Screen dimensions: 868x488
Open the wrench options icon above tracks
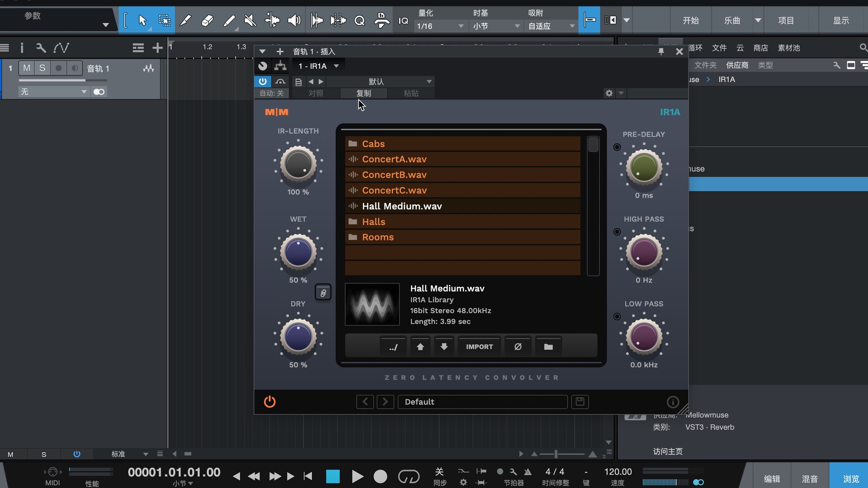click(x=41, y=48)
